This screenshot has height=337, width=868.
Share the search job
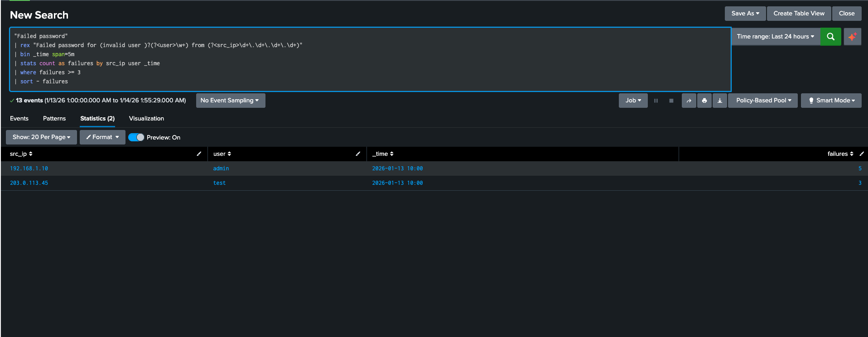[x=689, y=101]
